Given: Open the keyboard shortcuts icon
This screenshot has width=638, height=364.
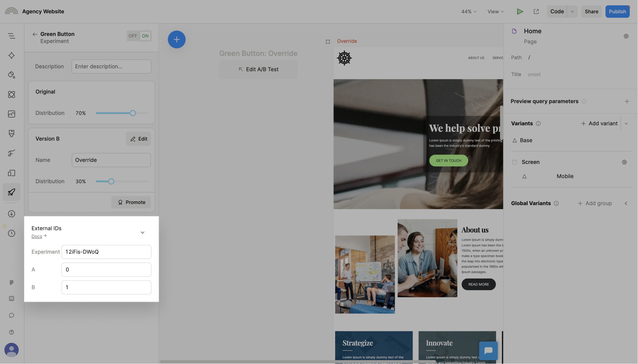Looking at the screenshot, I should coord(11,298).
